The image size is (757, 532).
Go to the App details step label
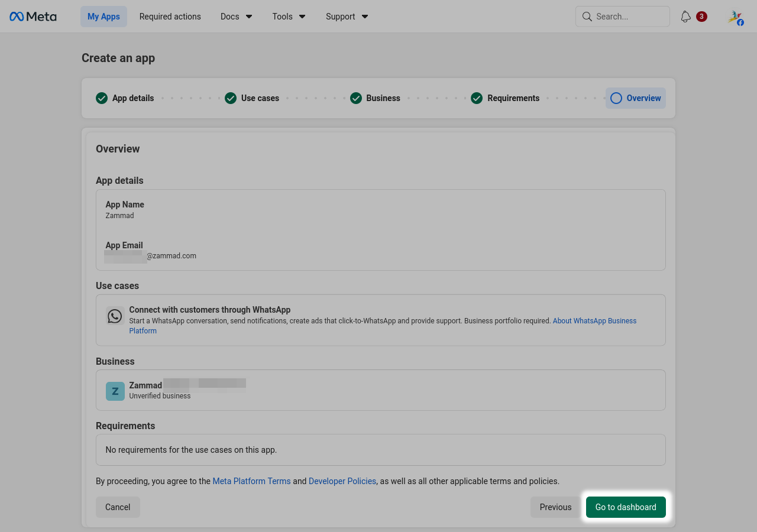coord(133,98)
